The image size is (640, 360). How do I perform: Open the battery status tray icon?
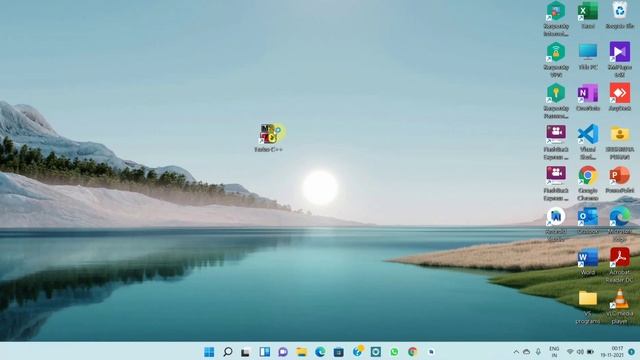pos(590,352)
